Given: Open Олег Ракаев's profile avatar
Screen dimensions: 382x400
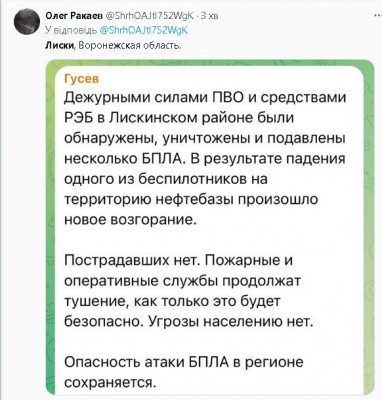Looking at the screenshot, I should [27, 22].
